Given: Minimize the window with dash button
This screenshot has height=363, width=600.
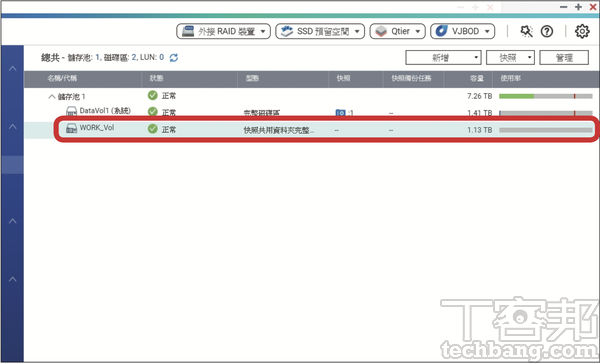Looking at the screenshot, I should coord(564,7).
